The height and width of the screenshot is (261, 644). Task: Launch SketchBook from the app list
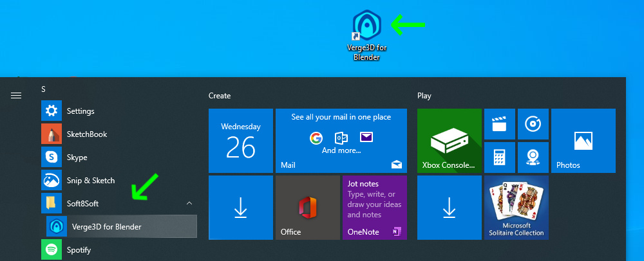coord(119,134)
